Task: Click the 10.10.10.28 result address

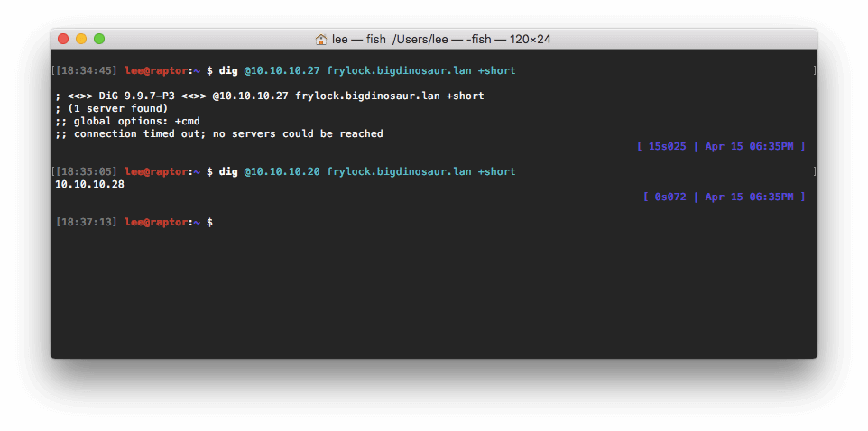Action: 89,184
